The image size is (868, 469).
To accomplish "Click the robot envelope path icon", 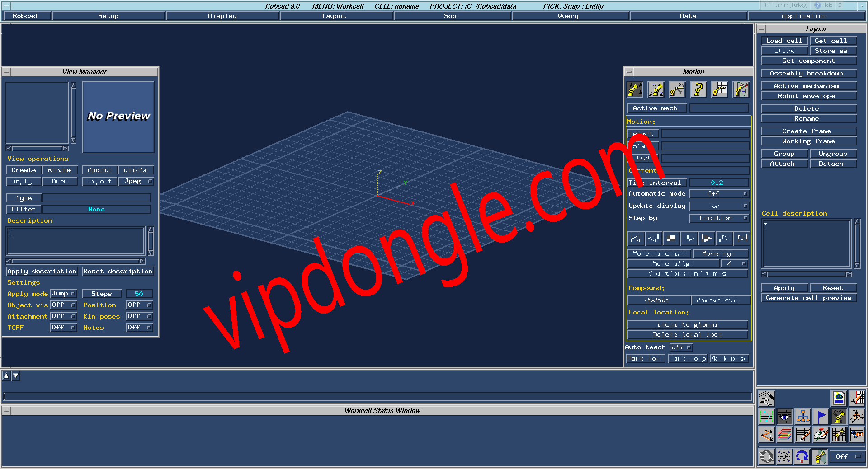I will (740, 89).
